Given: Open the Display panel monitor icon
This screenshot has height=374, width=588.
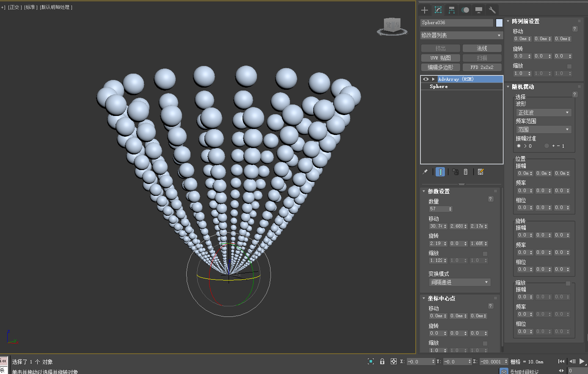Looking at the screenshot, I should click(x=479, y=10).
